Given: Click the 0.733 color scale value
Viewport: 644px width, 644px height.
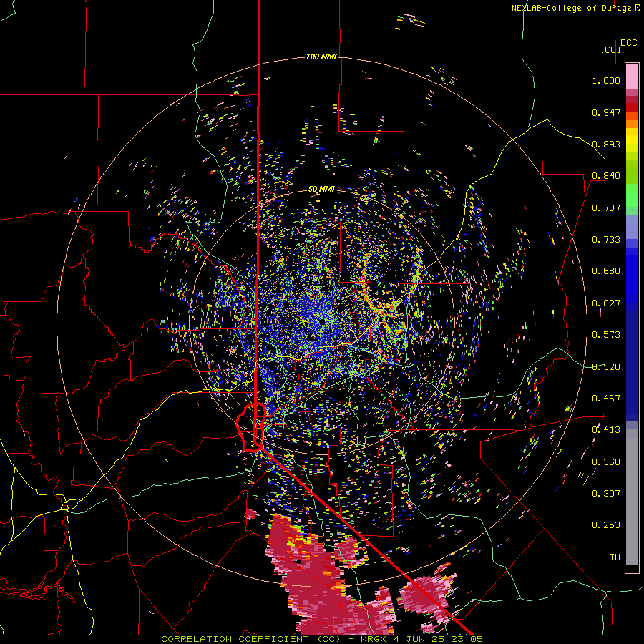Looking at the screenshot, I should pyautogui.click(x=606, y=240).
